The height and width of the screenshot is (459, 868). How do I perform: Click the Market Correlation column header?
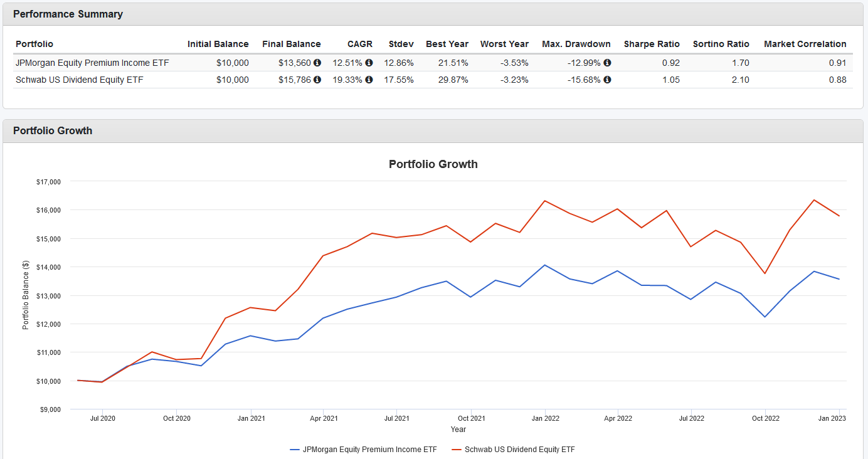click(x=805, y=44)
